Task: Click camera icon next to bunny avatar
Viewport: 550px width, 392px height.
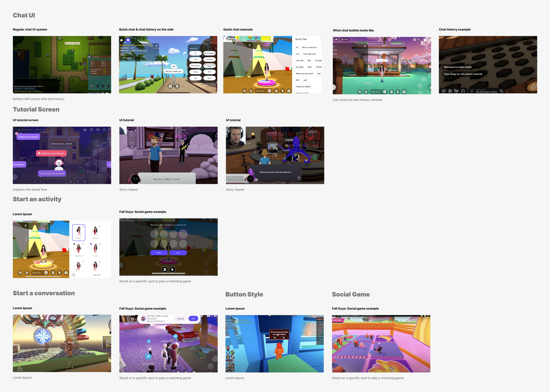Action: [x=170, y=86]
